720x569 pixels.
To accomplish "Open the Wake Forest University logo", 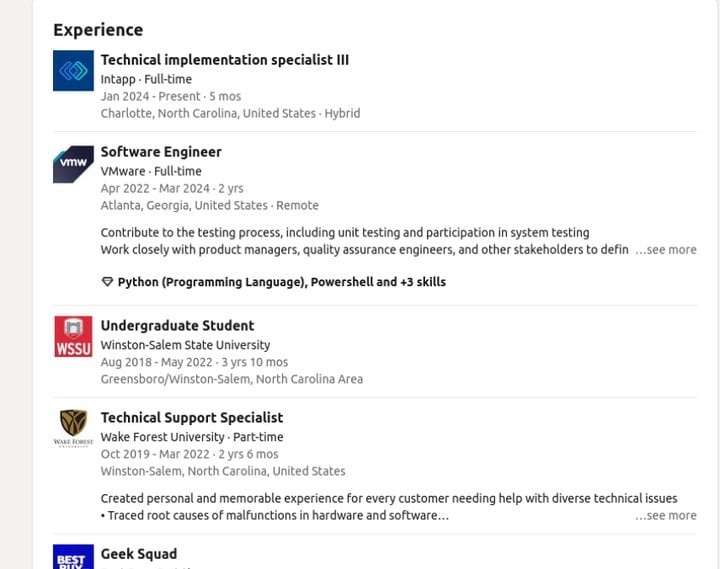I will point(73,428).
